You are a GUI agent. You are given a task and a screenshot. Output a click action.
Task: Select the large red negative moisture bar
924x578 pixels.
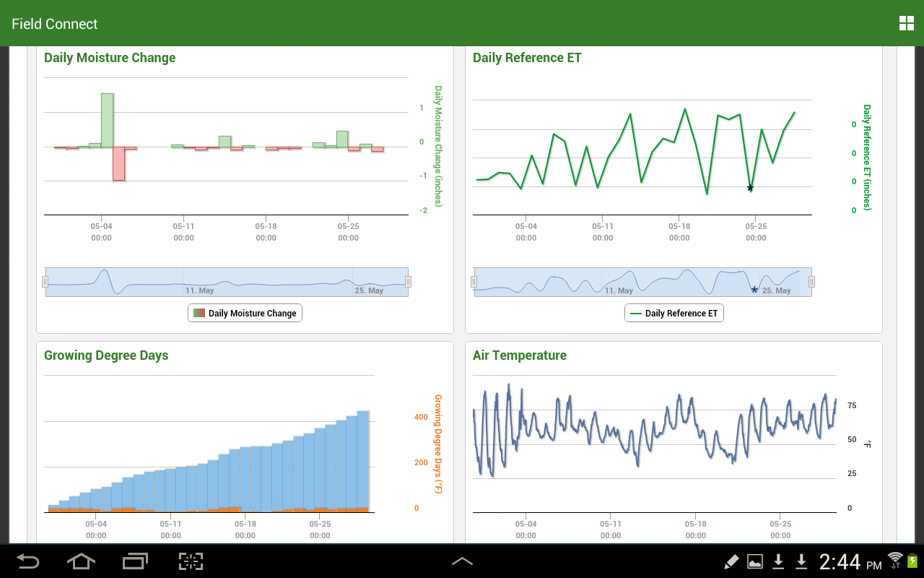118,163
